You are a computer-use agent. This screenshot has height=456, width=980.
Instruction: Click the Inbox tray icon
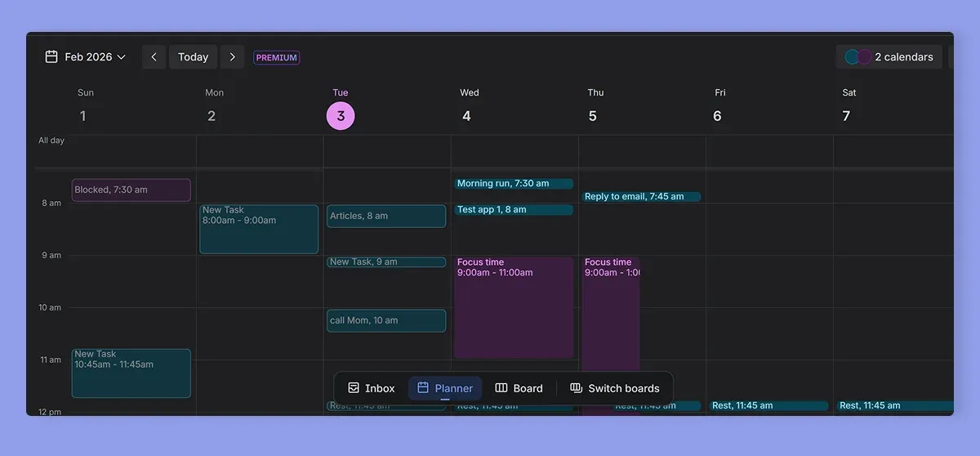coord(354,388)
